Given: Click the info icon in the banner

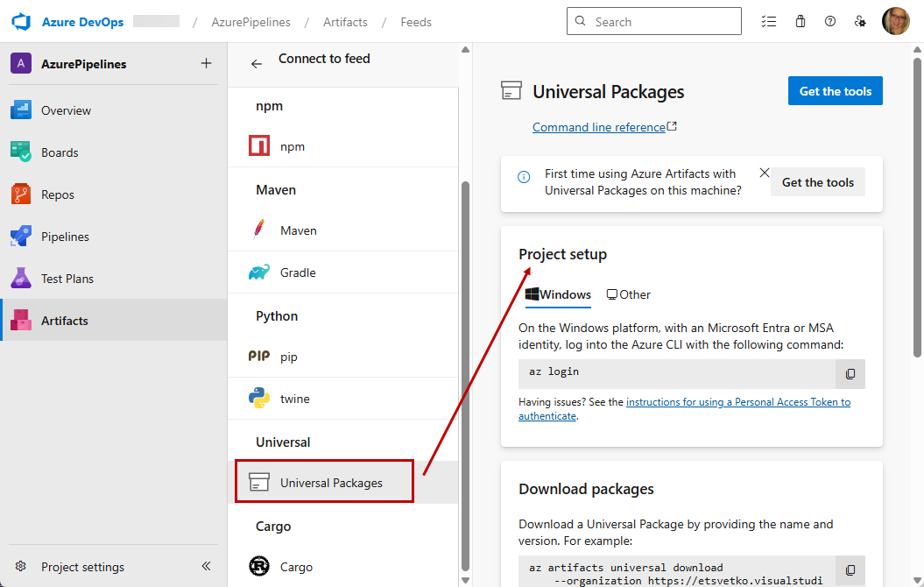Looking at the screenshot, I should tap(524, 177).
